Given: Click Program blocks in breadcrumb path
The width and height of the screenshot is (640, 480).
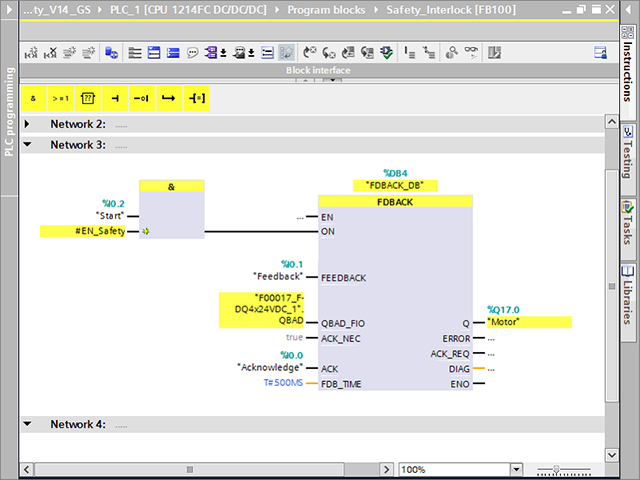Looking at the screenshot, I should [x=326, y=10].
